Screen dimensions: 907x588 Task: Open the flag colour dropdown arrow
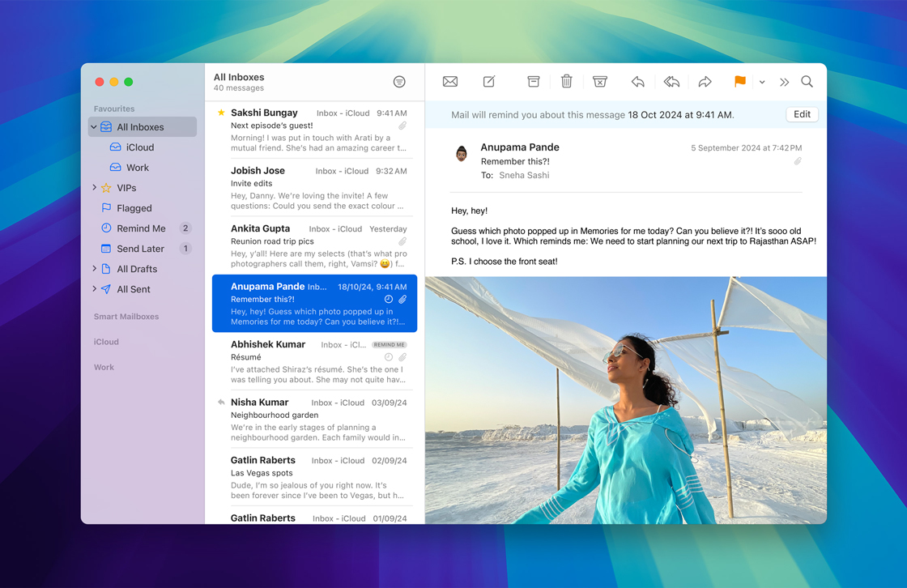click(762, 83)
